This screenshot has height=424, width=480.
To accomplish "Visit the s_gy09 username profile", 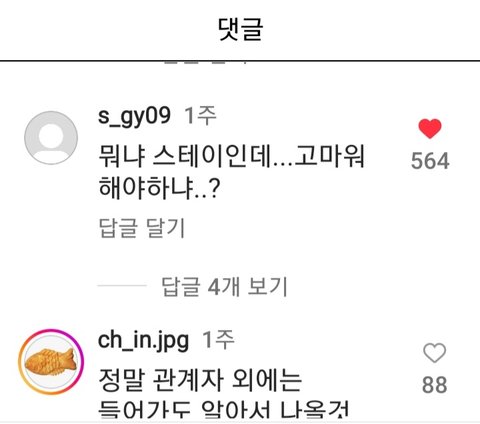I will 134,116.
